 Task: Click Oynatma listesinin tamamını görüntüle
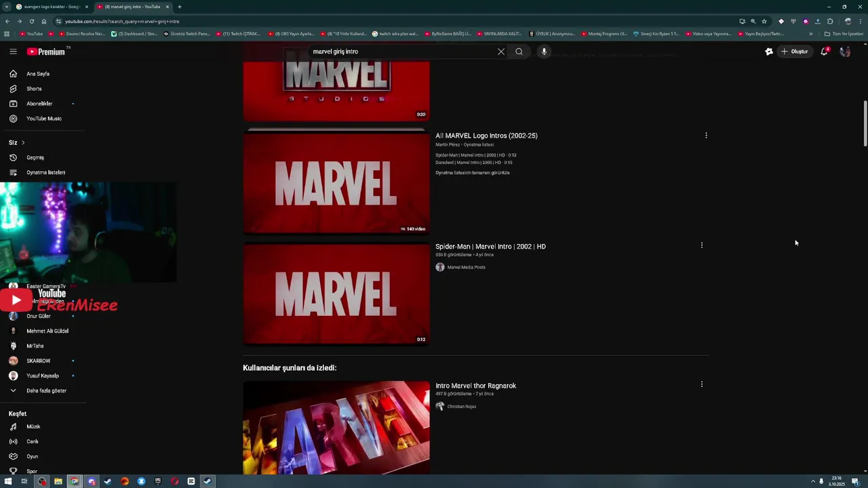[473, 173]
